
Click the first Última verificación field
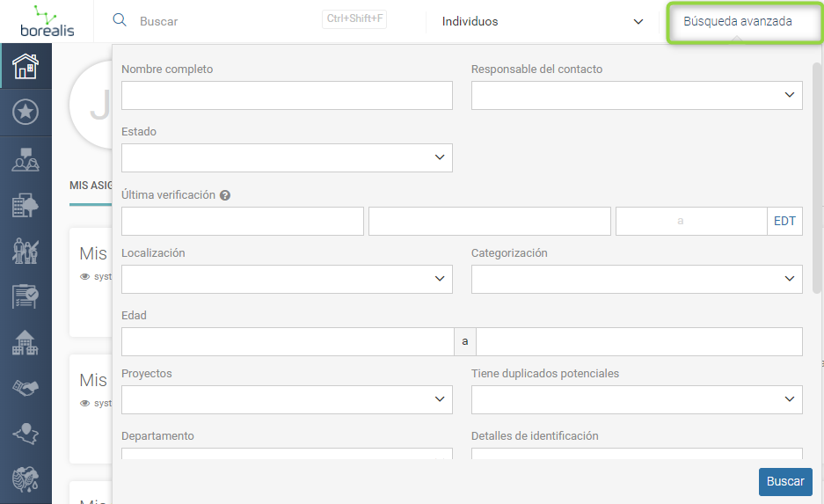coord(242,222)
